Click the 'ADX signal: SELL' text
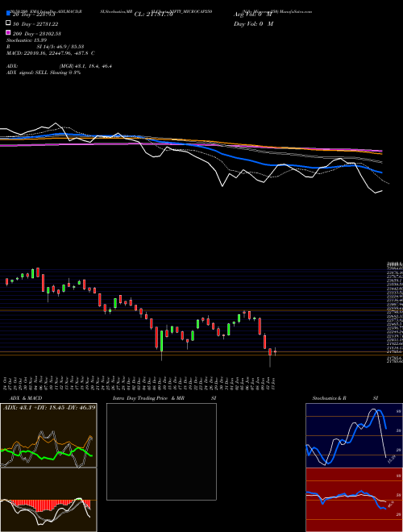The height and width of the screenshot is (532, 403). click(27, 73)
